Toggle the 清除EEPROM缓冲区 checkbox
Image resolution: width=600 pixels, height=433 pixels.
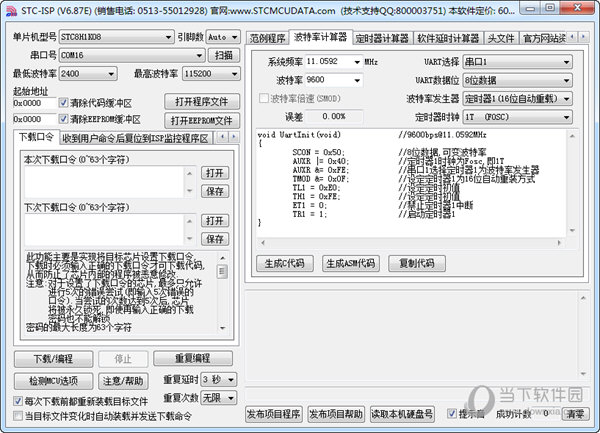(63, 119)
